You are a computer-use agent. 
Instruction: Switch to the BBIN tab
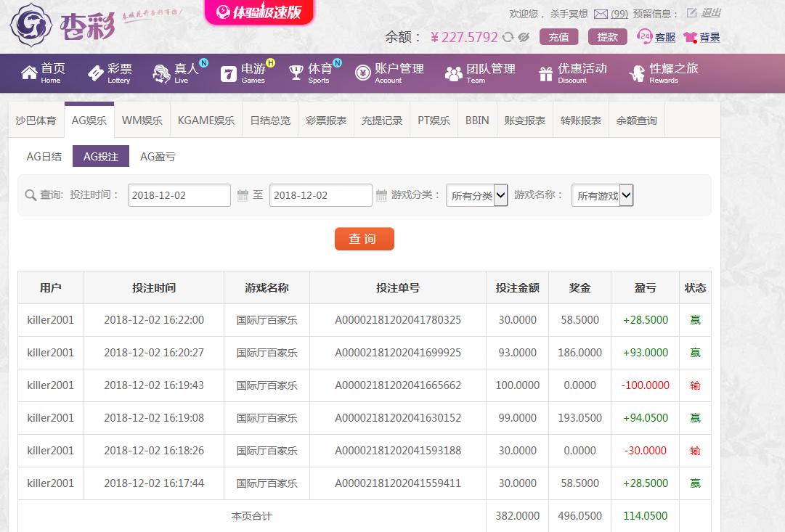tap(477, 120)
